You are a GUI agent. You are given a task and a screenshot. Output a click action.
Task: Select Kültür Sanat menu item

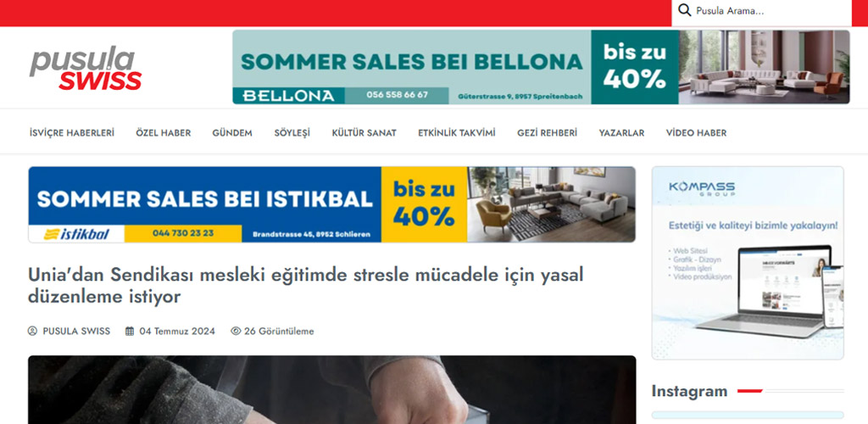point(364,133)
